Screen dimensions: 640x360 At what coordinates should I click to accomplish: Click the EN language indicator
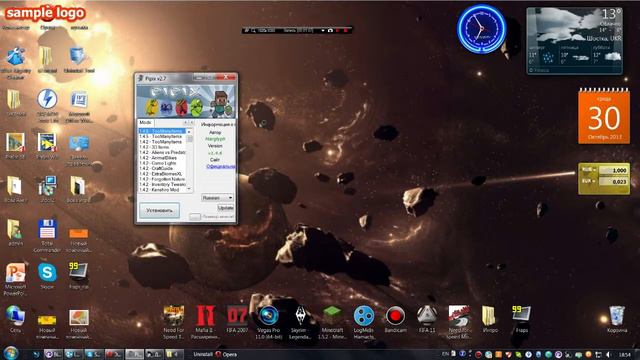coord(445,354)
